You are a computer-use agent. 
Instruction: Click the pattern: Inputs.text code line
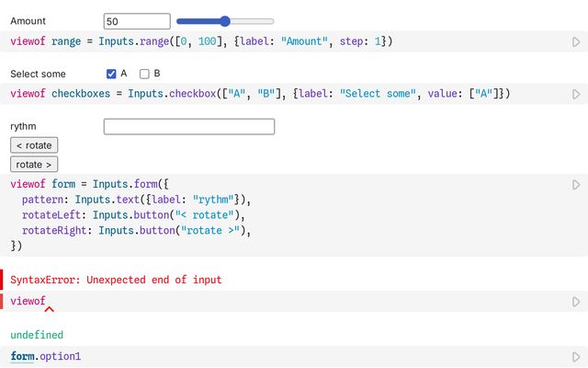tap(136, 200)
